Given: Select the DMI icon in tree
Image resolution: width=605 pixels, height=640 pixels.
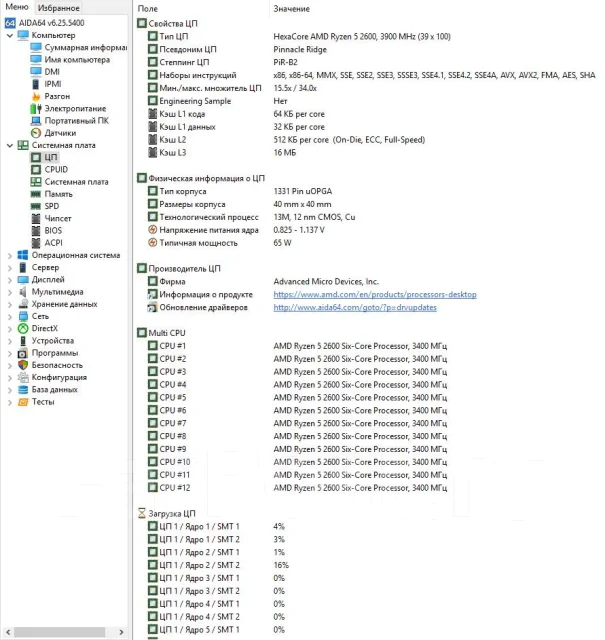Looking at the screenshot, I should [x=36, y=72].
